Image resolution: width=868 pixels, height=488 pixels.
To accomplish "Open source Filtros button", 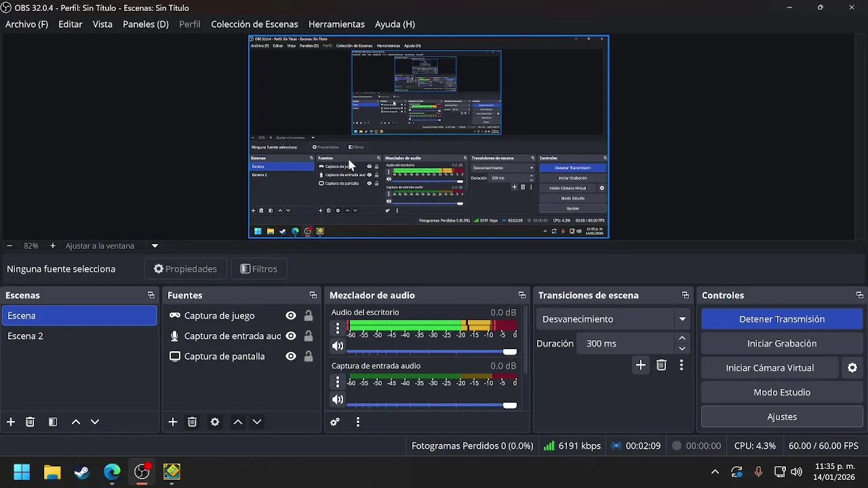I will click(x=259, y=269).
